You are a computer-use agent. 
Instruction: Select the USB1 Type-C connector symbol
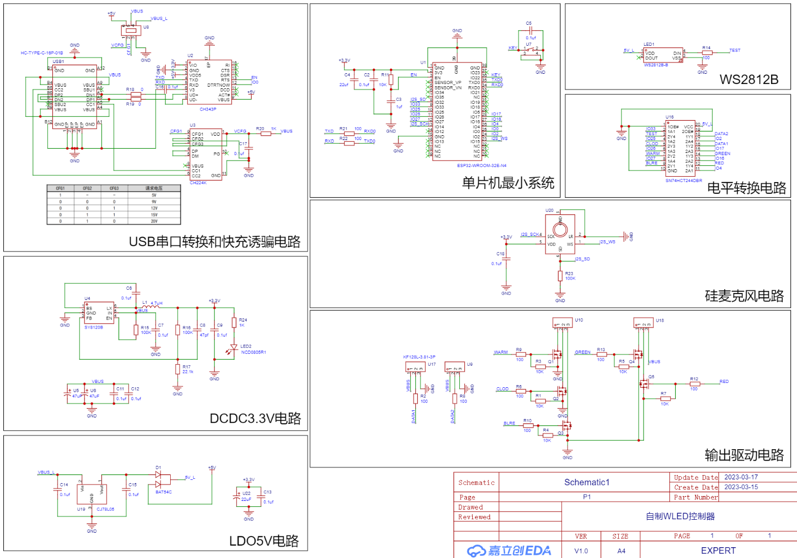[74, 97]
